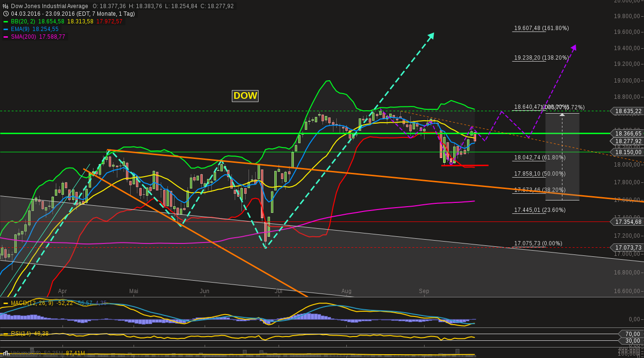644x358 pixels.
Task: Click the clock icon beside the date range
Action: pyautogui.click(x=6, y=14)
